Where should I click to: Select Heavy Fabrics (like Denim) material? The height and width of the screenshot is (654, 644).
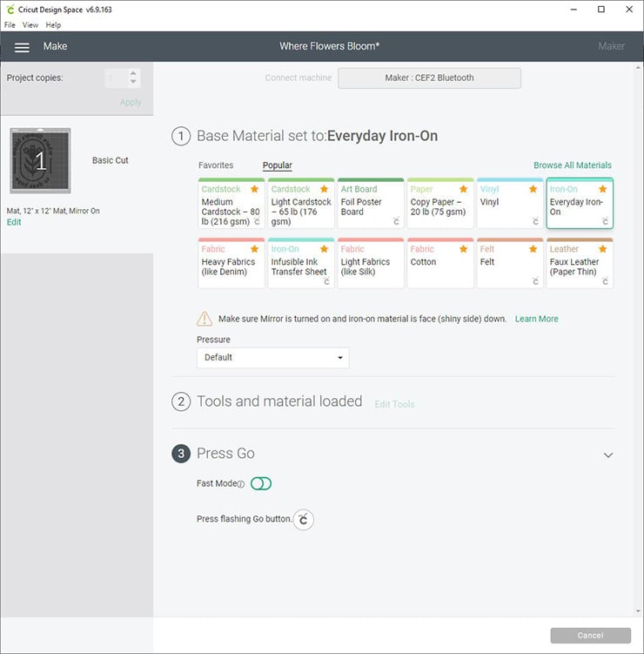231,263
